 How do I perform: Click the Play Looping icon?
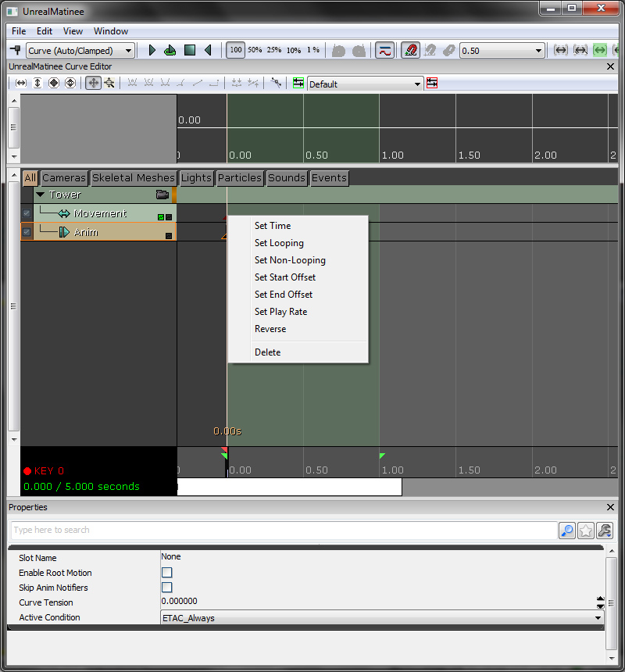170,50
